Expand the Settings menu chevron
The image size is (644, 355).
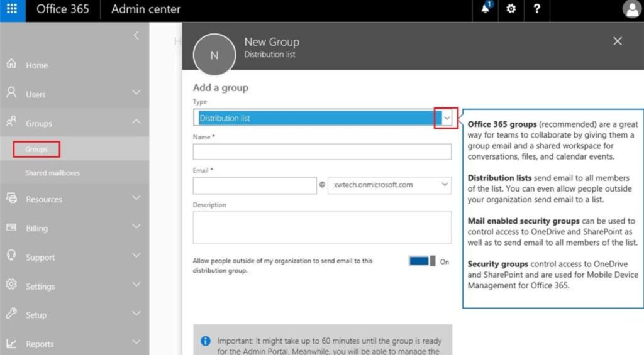click(136, 285)
